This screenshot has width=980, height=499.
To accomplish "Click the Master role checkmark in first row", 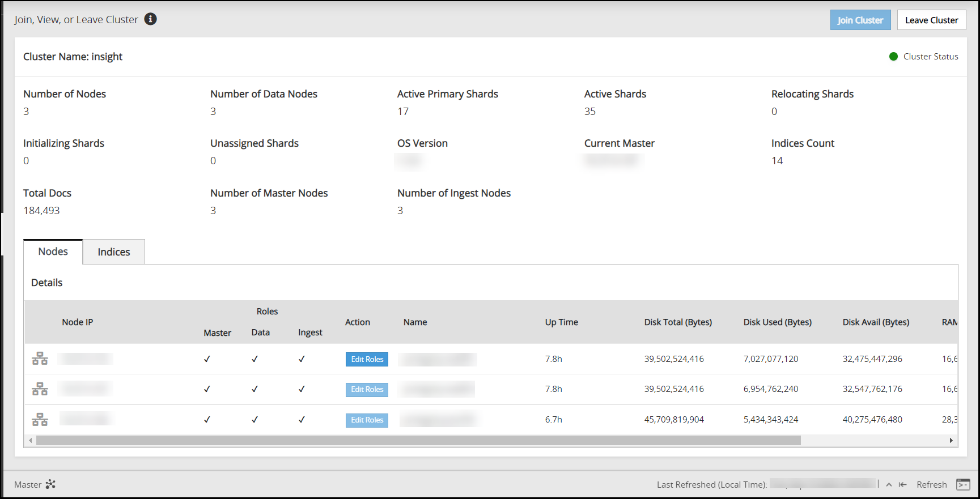I will [207, 359].
